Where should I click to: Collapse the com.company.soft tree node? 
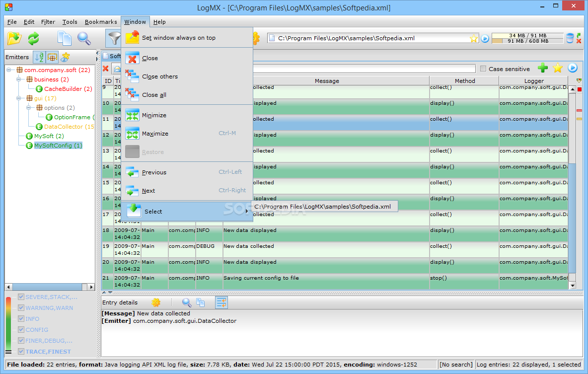[8, 70]
